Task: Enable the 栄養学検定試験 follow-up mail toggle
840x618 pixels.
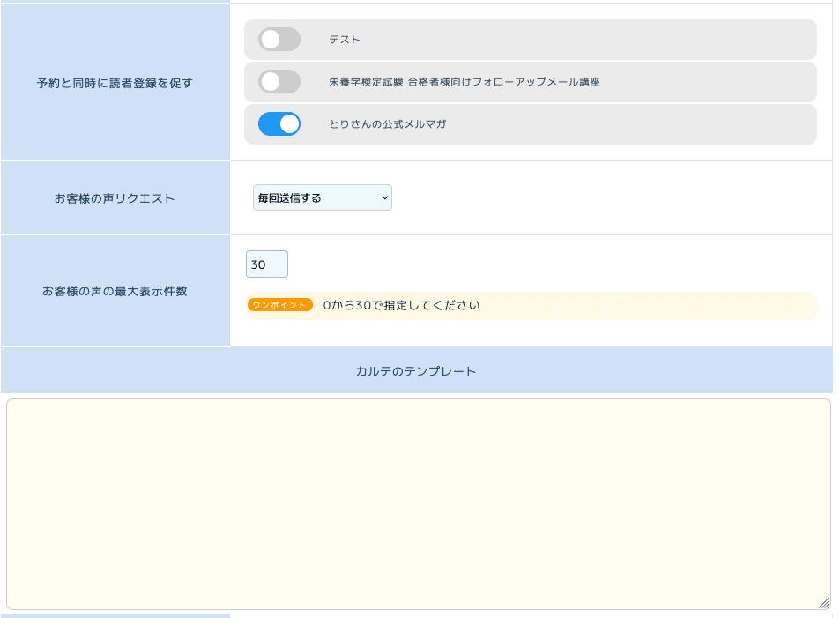Action: pyautogui.click(x=279, y=81)
